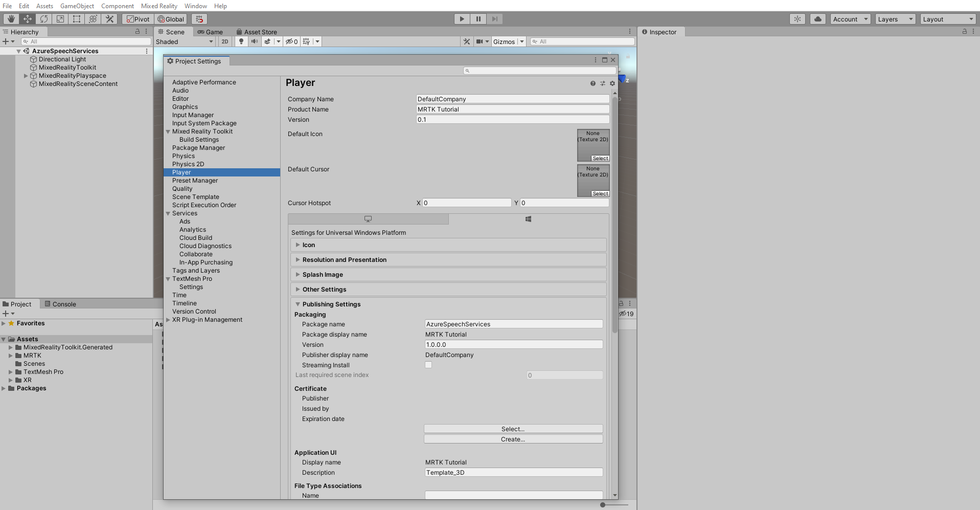Select the Move tool

tap(27, 19)
